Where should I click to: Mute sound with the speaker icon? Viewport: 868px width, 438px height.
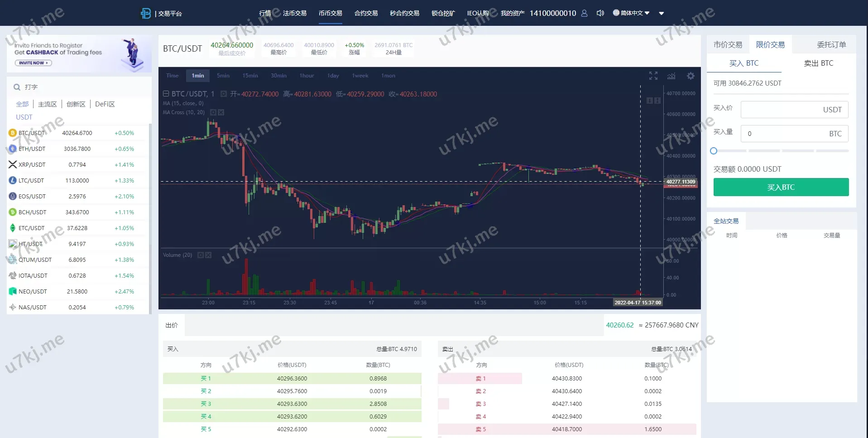600,13
